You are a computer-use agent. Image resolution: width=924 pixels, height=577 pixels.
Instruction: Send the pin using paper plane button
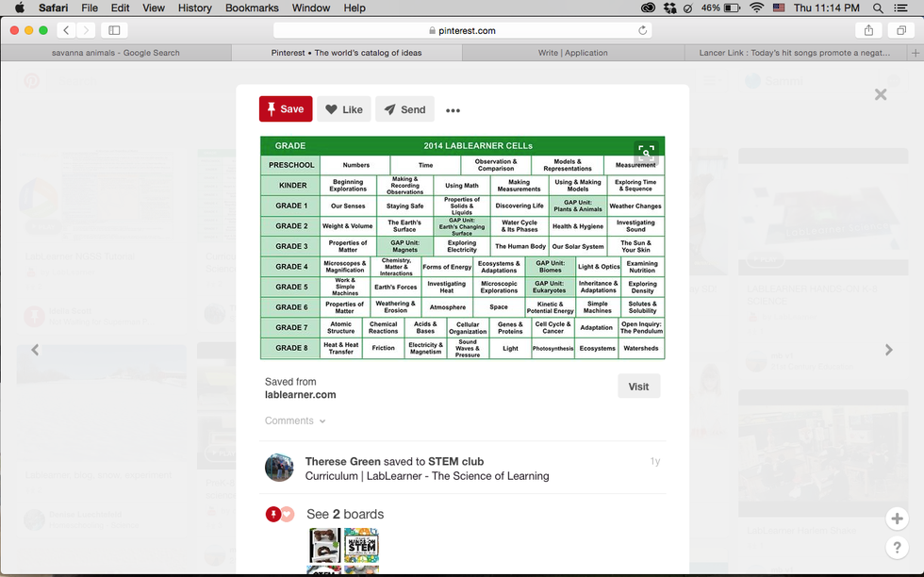click(x=404, y=109)
